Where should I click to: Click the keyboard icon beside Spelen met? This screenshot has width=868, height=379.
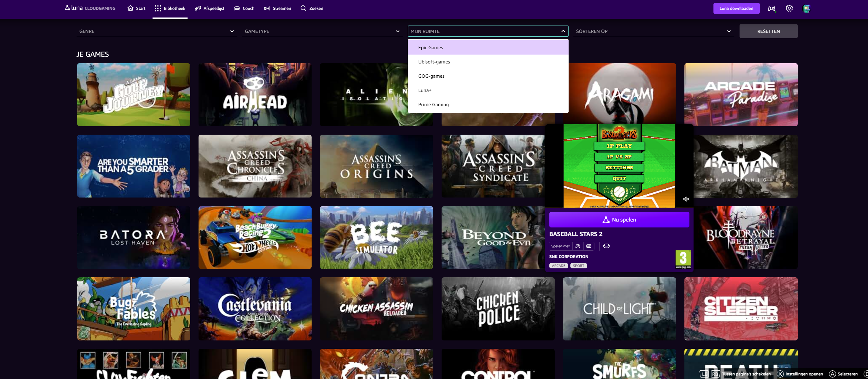589,246
